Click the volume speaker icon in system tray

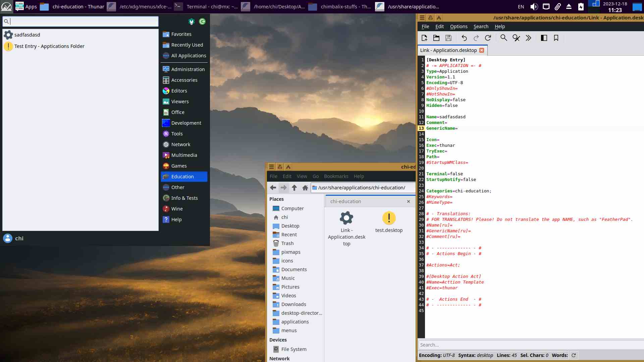pyautogui.click(x=534, y=7)
